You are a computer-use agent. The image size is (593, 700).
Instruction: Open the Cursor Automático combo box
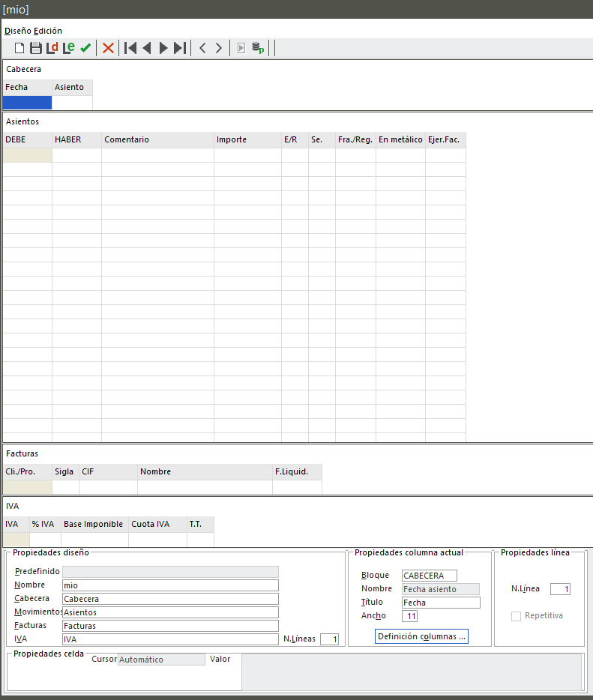(161, 660)
